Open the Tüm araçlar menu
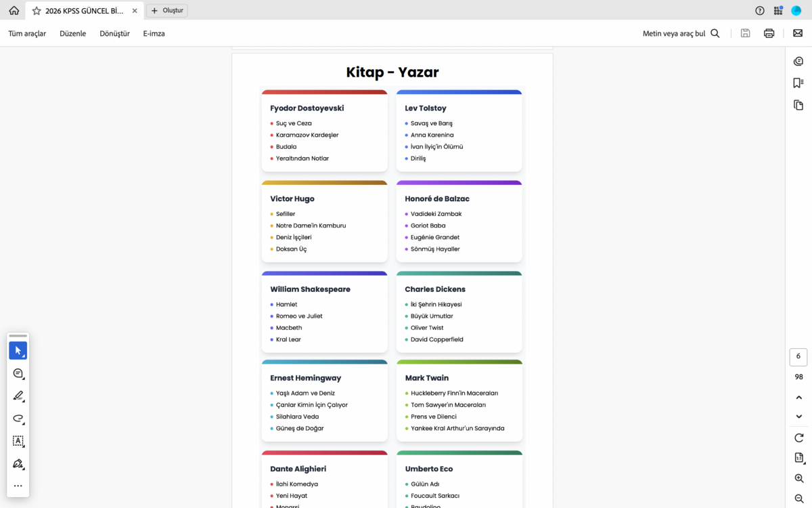 coord(27,33)
